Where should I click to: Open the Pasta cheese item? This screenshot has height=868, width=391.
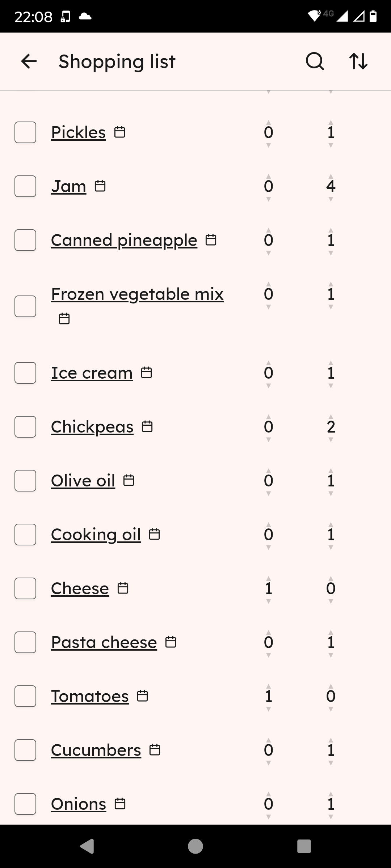104,642
